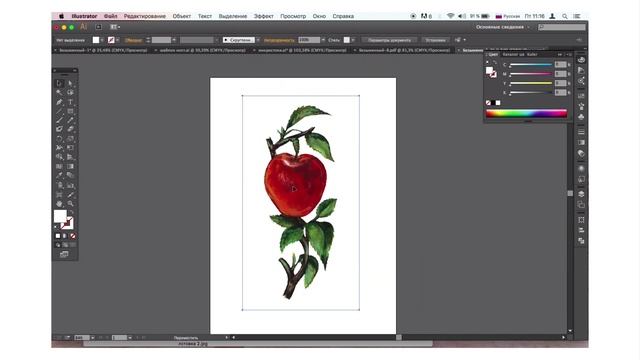The width and height of the screenshot is (640, 360).
Task: Open the Appearance panel from dock
Action: point(581,168)
